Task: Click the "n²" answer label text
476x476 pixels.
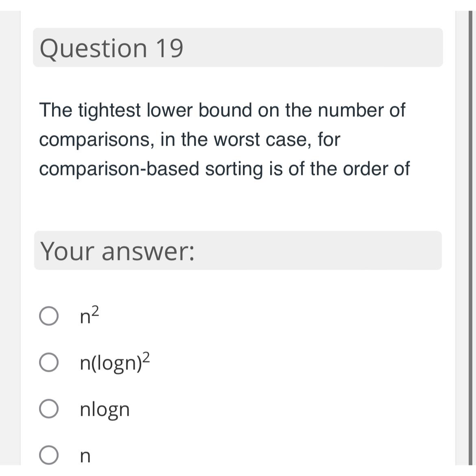Action: coord(90,316)
